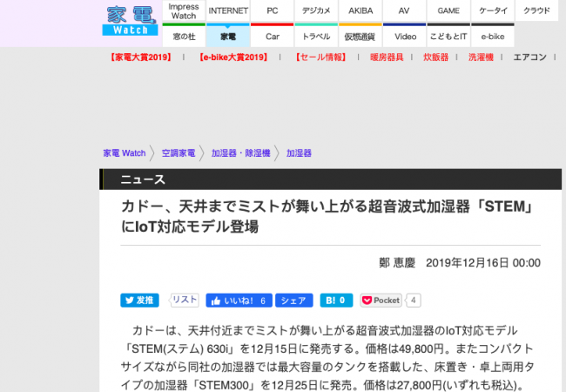The image size is (566, 392).
Task: Click the リスト button
Action: (x=185, y=300)
